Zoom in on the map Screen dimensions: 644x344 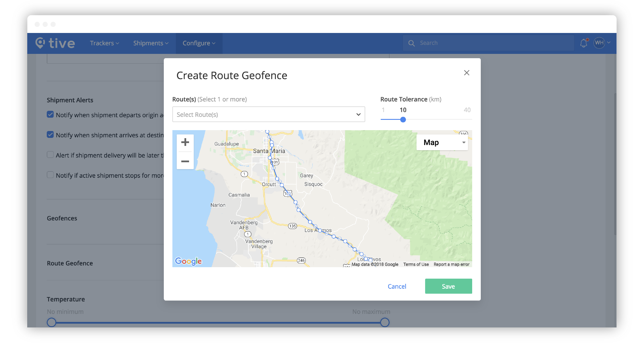tap(185, 142)
